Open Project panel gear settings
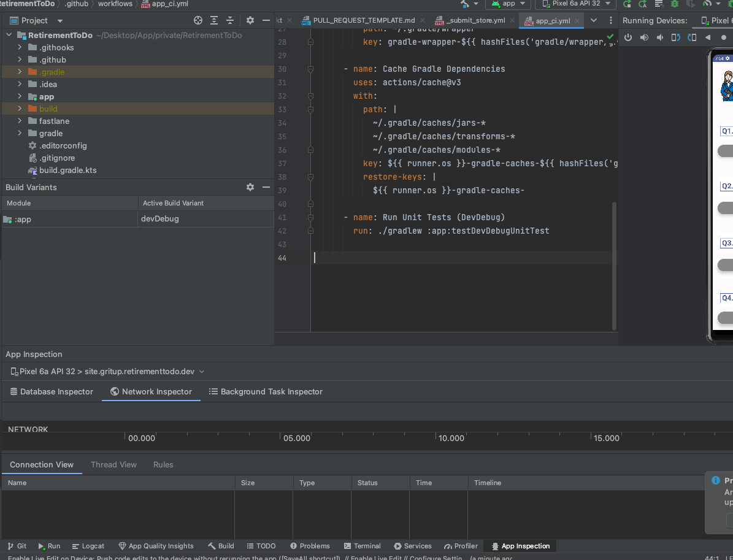 pos(250,20)
